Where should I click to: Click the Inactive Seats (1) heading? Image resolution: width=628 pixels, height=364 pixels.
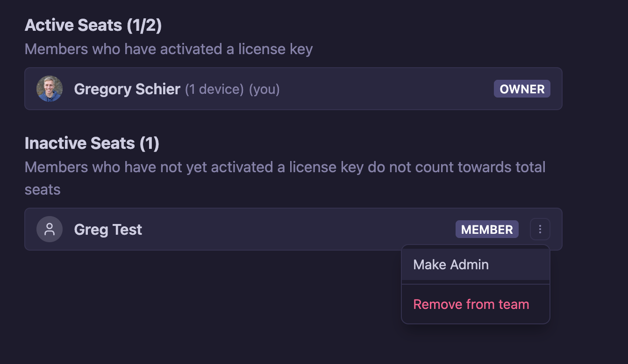coord(92,143)
